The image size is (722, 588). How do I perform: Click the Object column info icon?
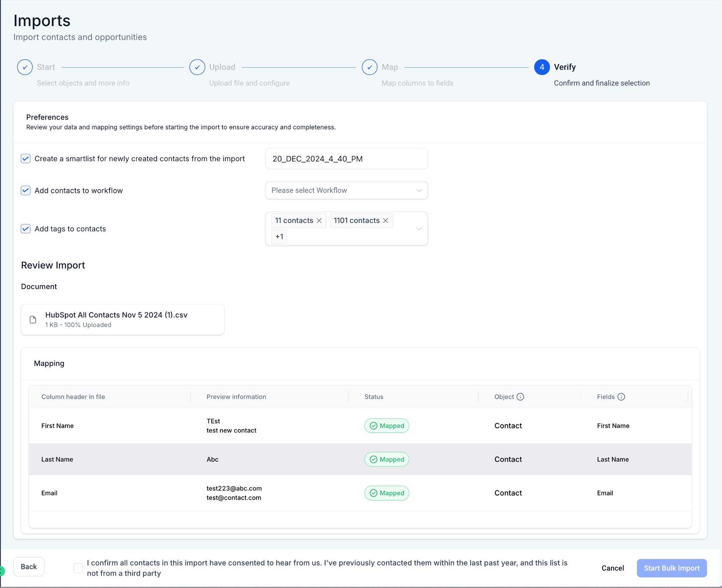tap(520, 397)
